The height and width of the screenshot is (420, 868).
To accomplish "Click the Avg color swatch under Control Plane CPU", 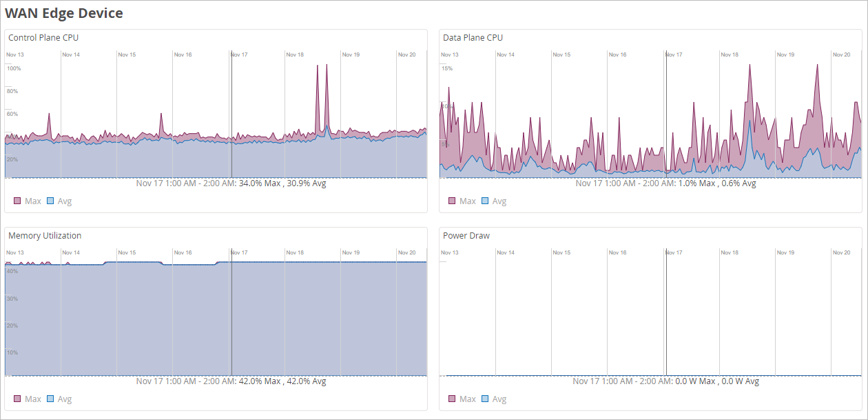I will 50,201.
